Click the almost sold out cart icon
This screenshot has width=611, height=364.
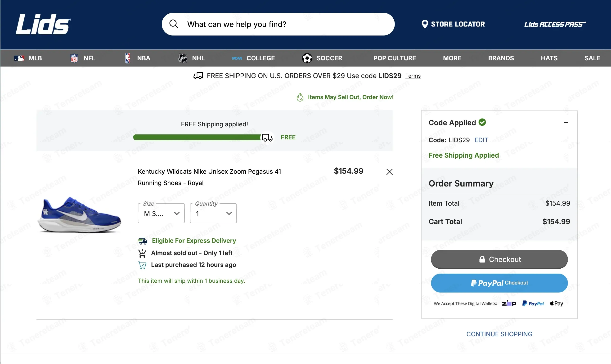click(x=142, y=253)
